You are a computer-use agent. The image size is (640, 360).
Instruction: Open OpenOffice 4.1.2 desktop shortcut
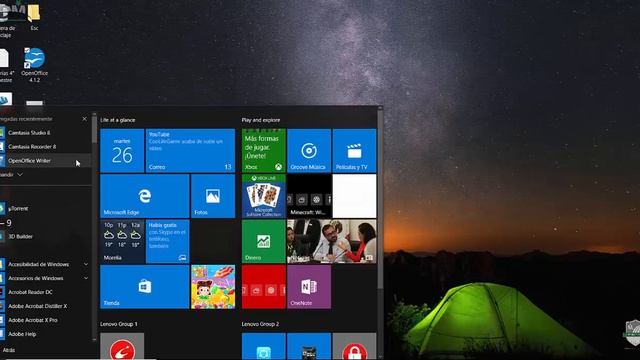coord(34,65)
